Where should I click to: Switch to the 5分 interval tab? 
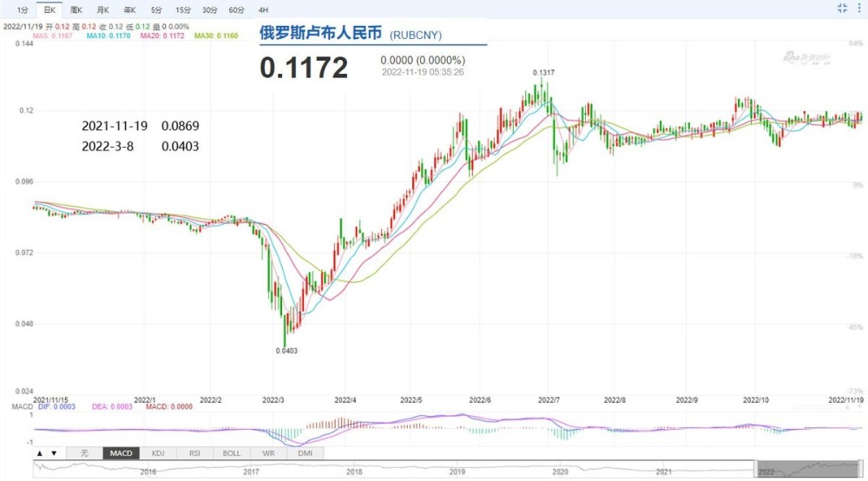tap(156, 10)
